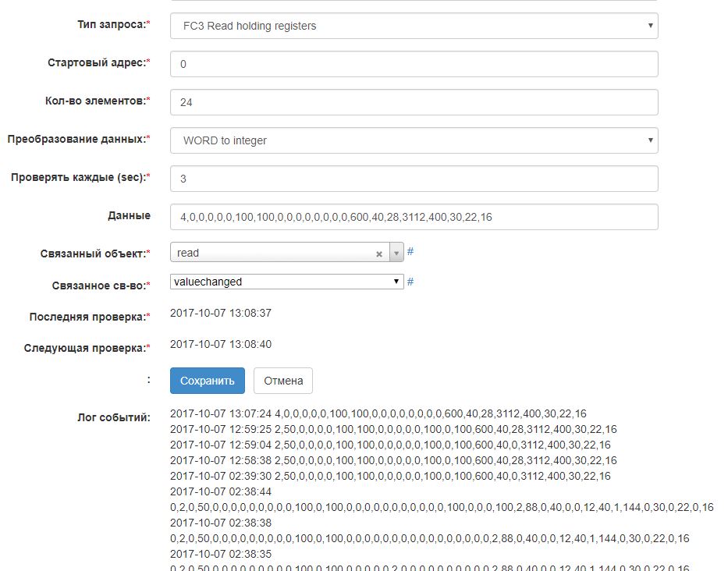Click last check timestamp 2017-10-07 13:08:37
This screenshot has width=728, height=571.
click(x=221, y=313)
